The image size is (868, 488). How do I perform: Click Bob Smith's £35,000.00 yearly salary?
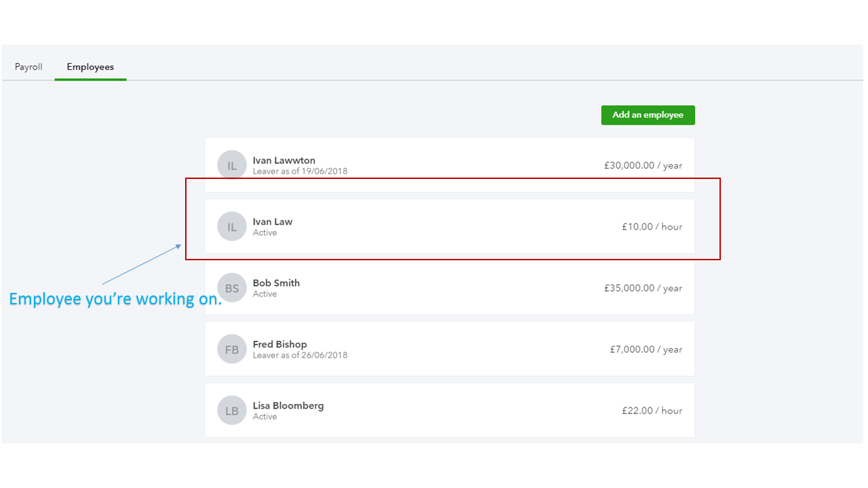(x=643, y=288)
